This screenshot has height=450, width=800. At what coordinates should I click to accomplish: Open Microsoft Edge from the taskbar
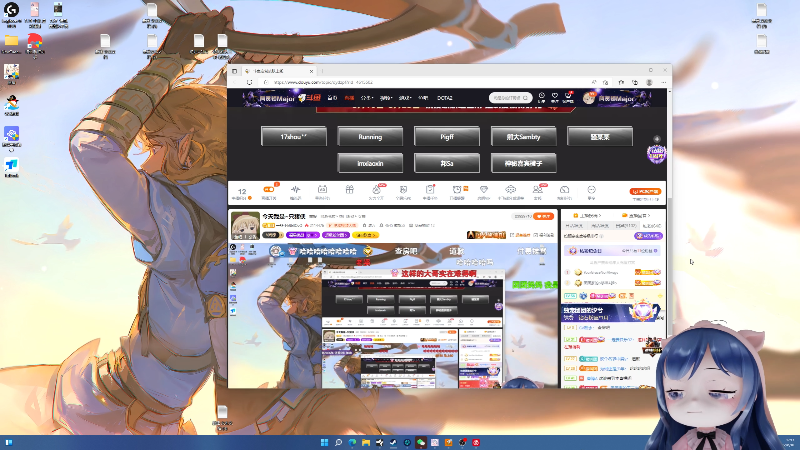click(352, 442)
